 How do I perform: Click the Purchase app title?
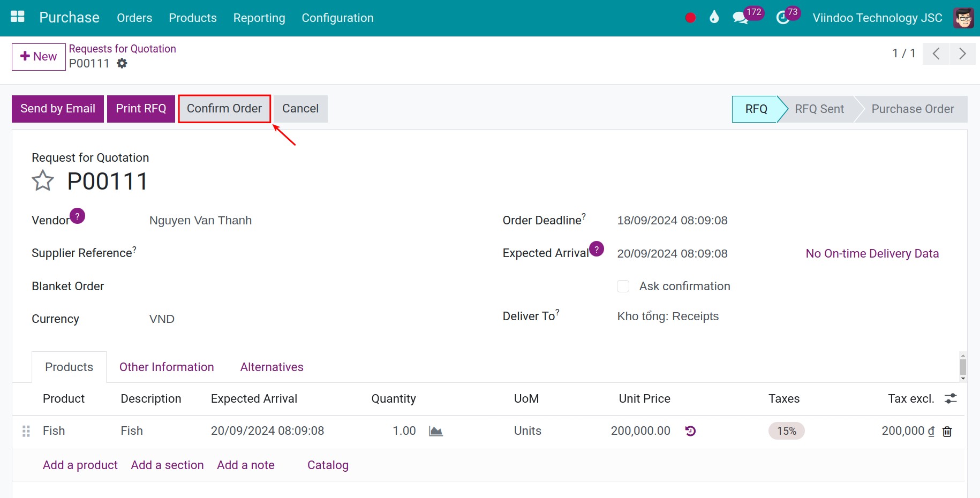point(69,18)
